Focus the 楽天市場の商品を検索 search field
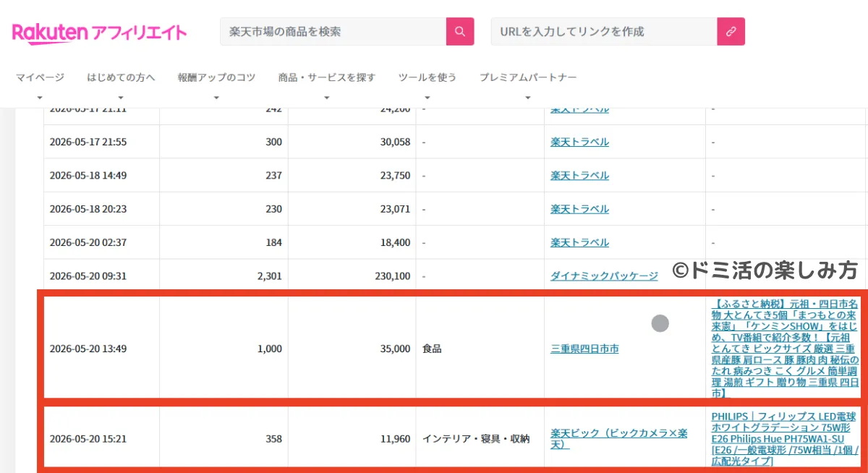This screenshot has height=473, width=868. click(333, 32)
